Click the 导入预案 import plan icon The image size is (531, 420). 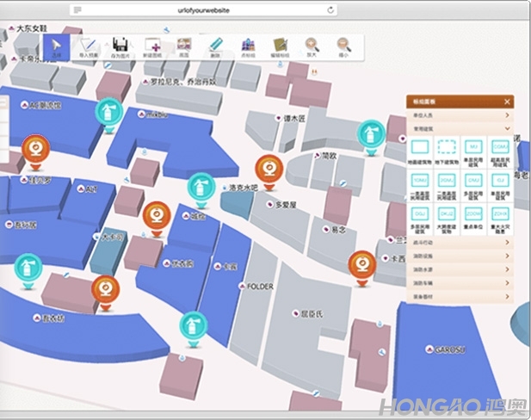(89, 46)
